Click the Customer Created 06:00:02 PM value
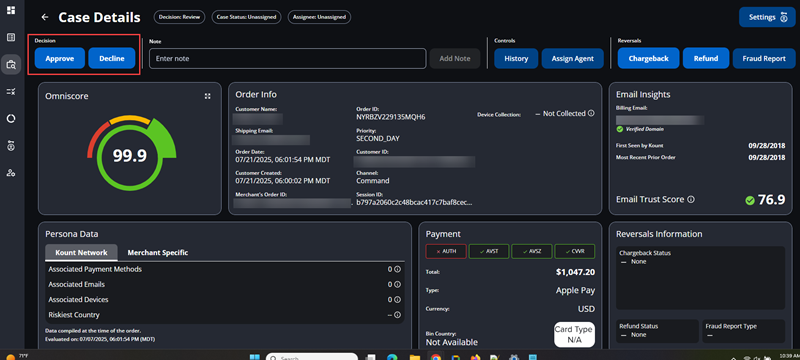 point(283,181)
